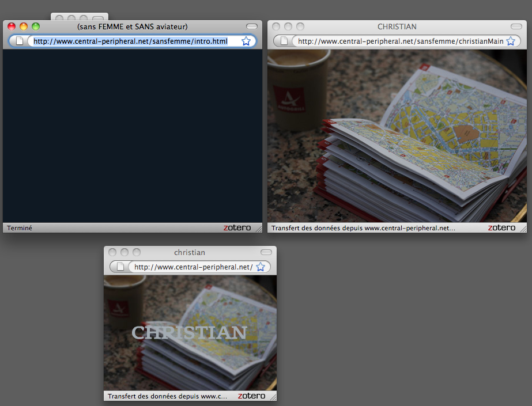Click the resize grip of CHRISTIAN window
The width and height of the screenshot is (532, 406).
pos(523,229)
